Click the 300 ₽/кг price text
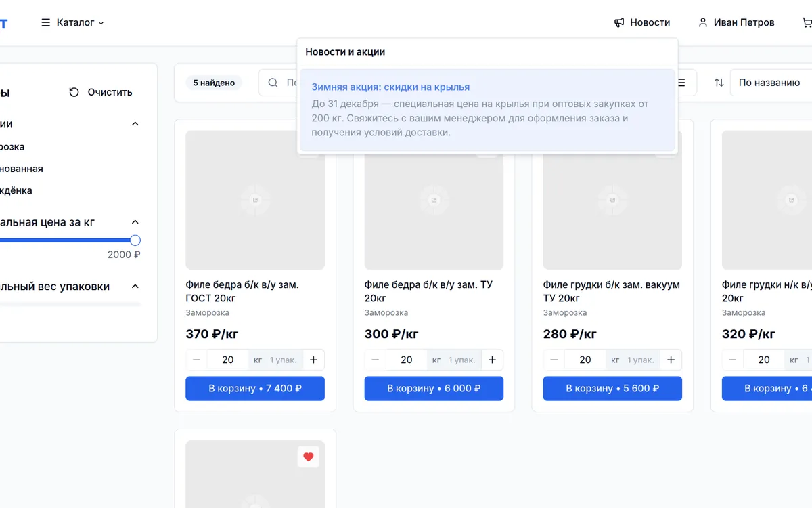812x508 pixels. tap(392, 334)
